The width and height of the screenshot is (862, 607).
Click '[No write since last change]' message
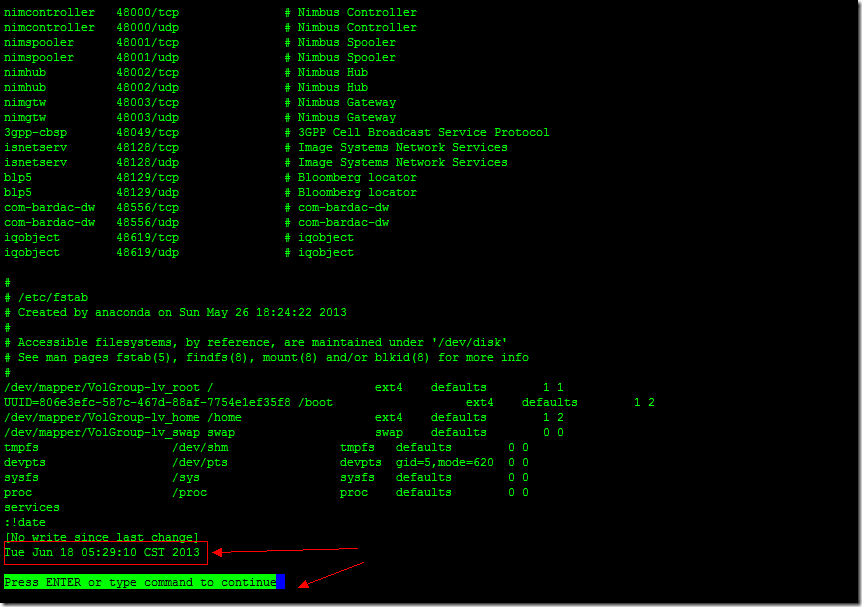(x=102, y=537)
